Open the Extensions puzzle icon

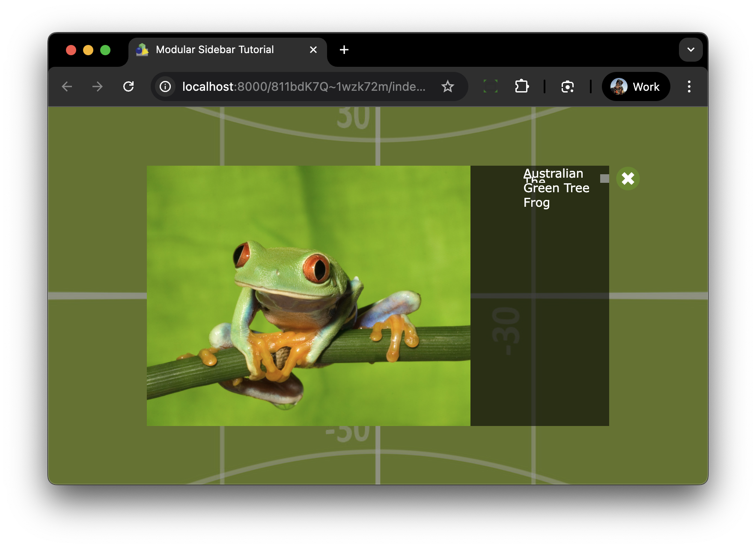522,86
